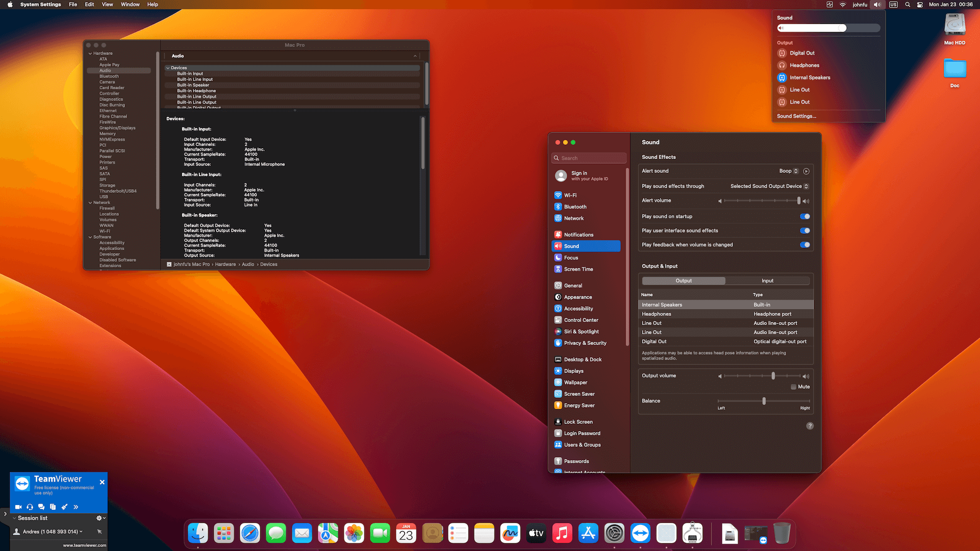This screenshot has width=980, height=551.
Task: Open Selected Sound Output Device dropdown
Action: click(x=769, y=186)
